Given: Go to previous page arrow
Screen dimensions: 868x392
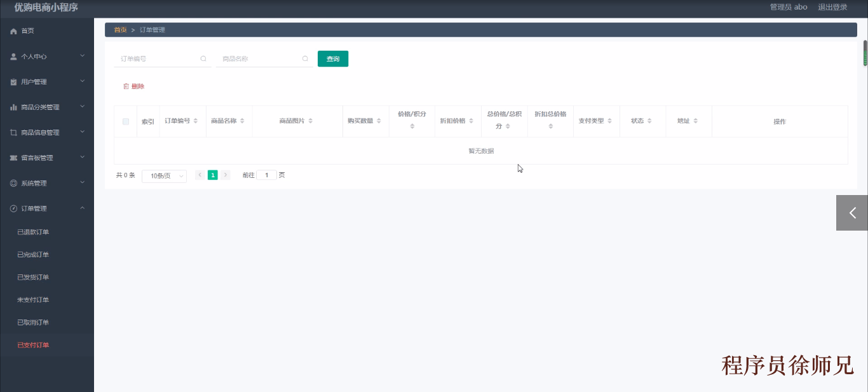Looking at the screenshot, I should tap(200, 175).
